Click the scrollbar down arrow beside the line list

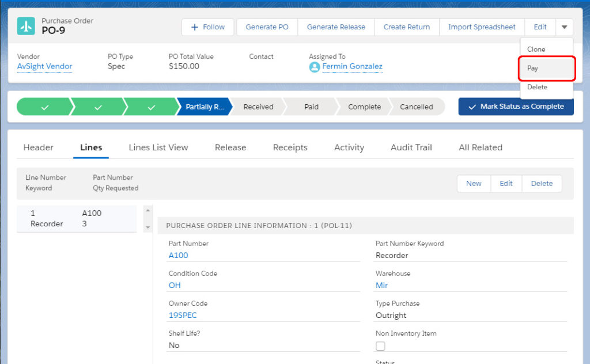[x=149, y=227]
